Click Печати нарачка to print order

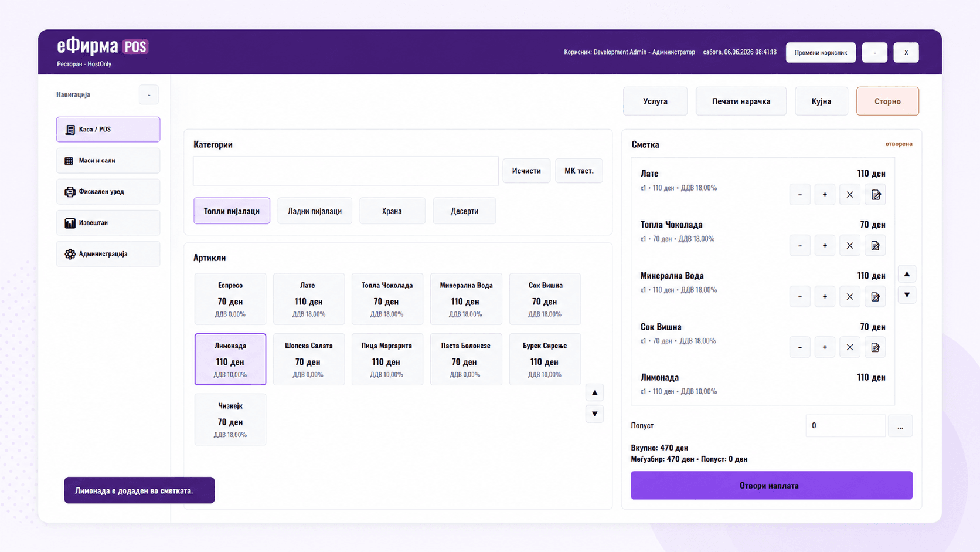pos(741,101)
